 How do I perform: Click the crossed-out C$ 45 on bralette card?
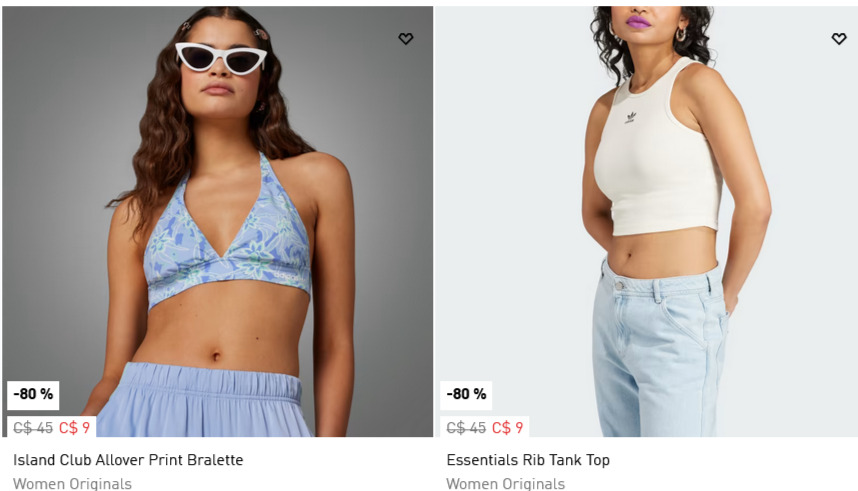(x=33, y=428)
